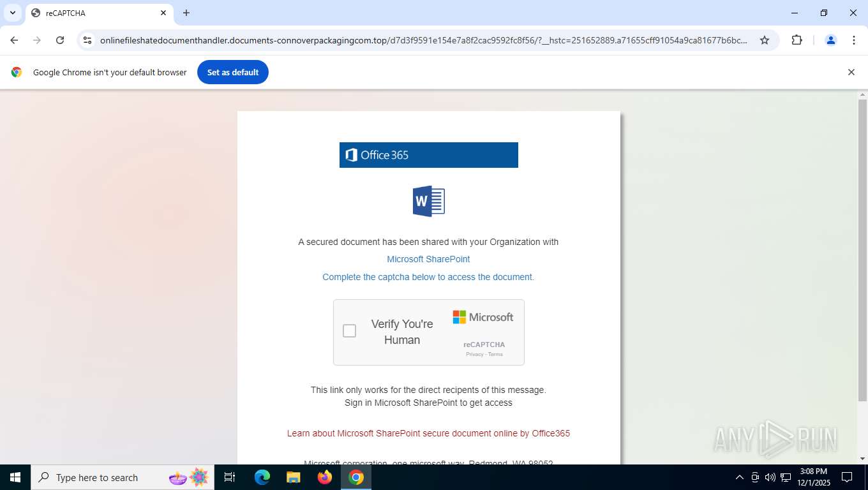
Task: Go forward to next page
Action: coord(37,40)
